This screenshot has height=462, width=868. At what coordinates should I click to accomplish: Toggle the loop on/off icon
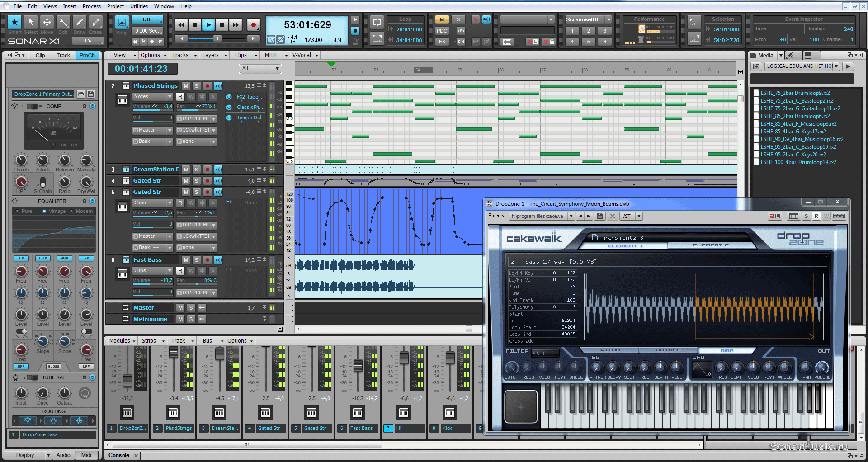[x=377, y=22]
